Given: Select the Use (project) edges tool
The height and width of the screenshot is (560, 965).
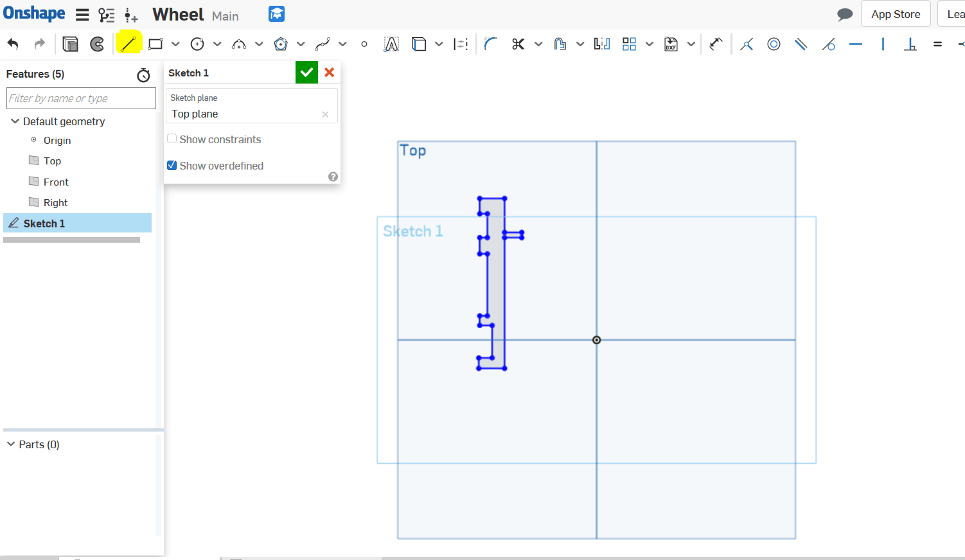Looking at the screenshot, I should tap(419, 44).
